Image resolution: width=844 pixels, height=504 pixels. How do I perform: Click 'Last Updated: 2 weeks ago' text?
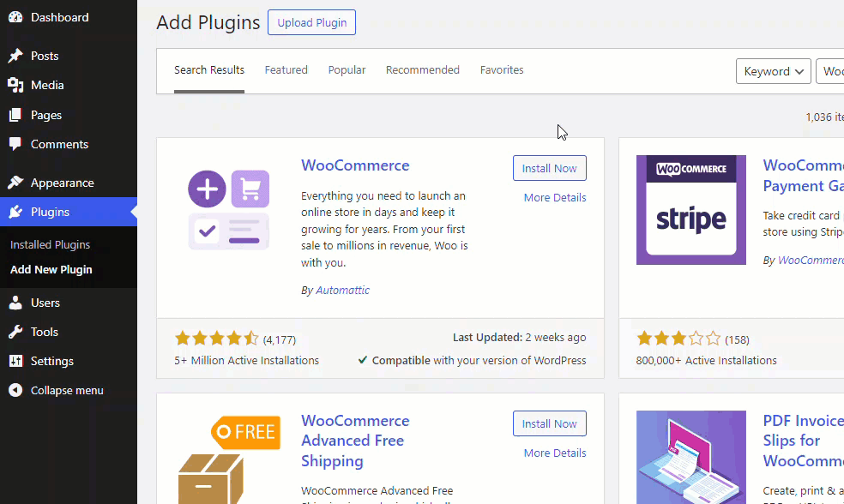(520, 337)
